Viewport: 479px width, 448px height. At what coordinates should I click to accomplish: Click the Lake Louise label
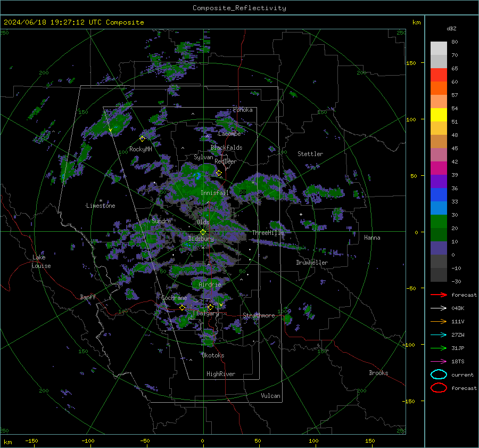42,262
